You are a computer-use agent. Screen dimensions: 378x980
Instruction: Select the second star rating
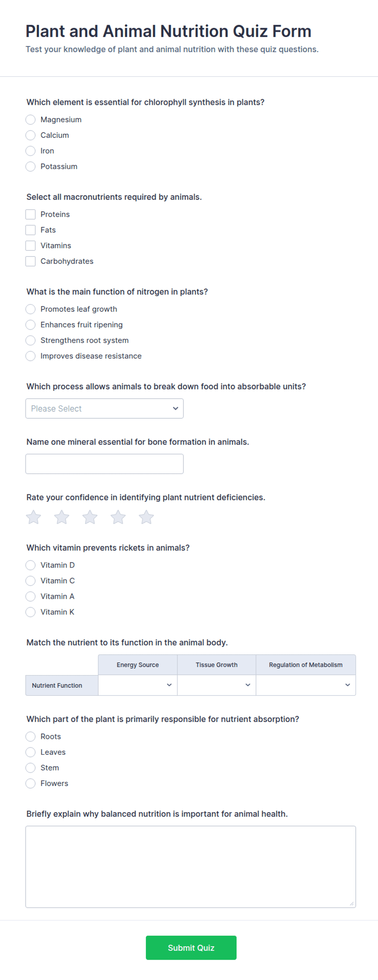pyautogui.click(x=62, y=517)
